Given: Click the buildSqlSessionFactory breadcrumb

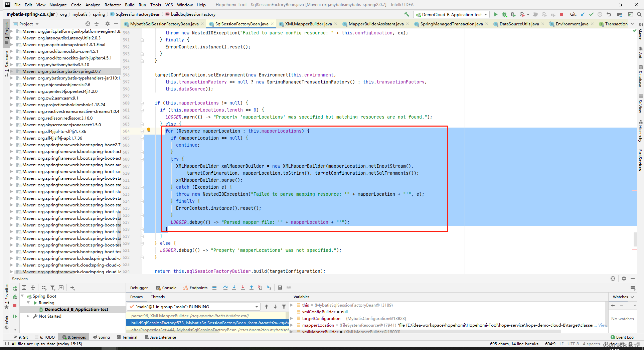Looking at the screenshot, I should [x=193, y=14].
